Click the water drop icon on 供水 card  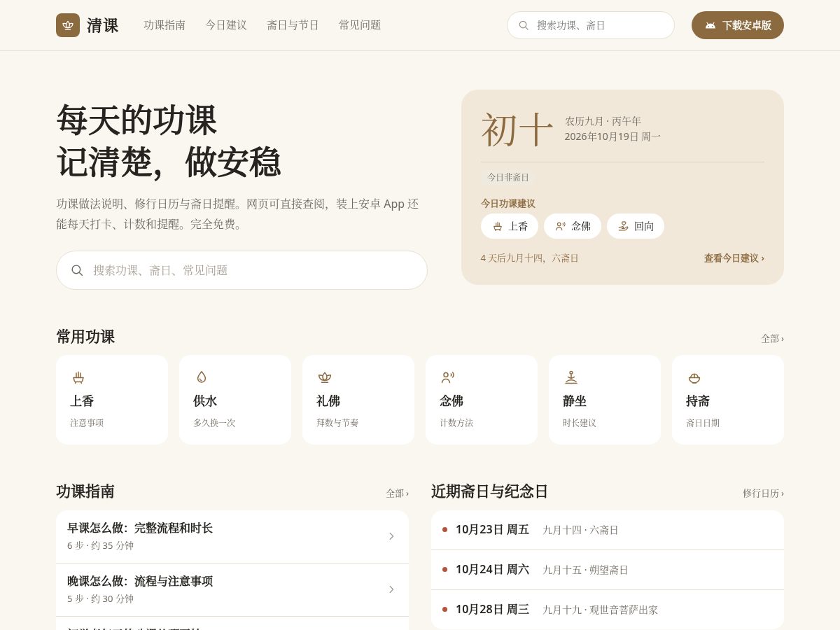[202, 377]
